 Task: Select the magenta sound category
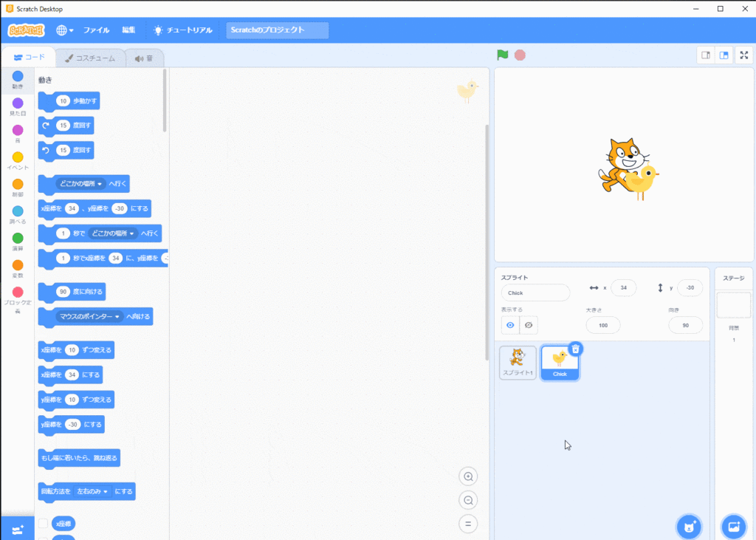click(x=18, y=134)
